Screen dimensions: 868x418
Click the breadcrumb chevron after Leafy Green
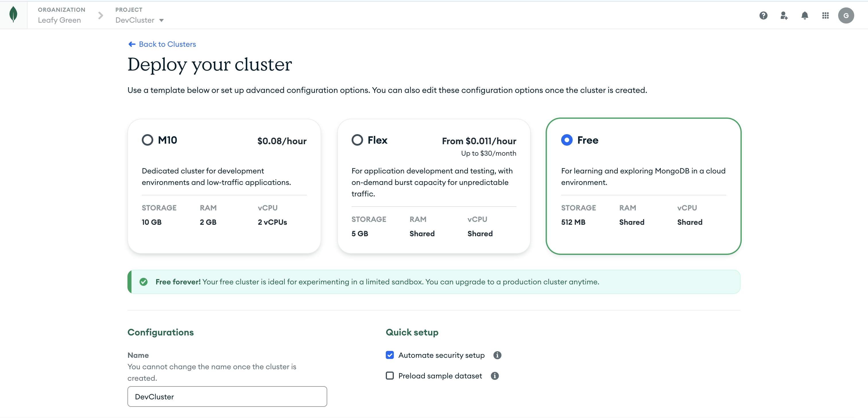pyautogui.click(x=100, y=15)
